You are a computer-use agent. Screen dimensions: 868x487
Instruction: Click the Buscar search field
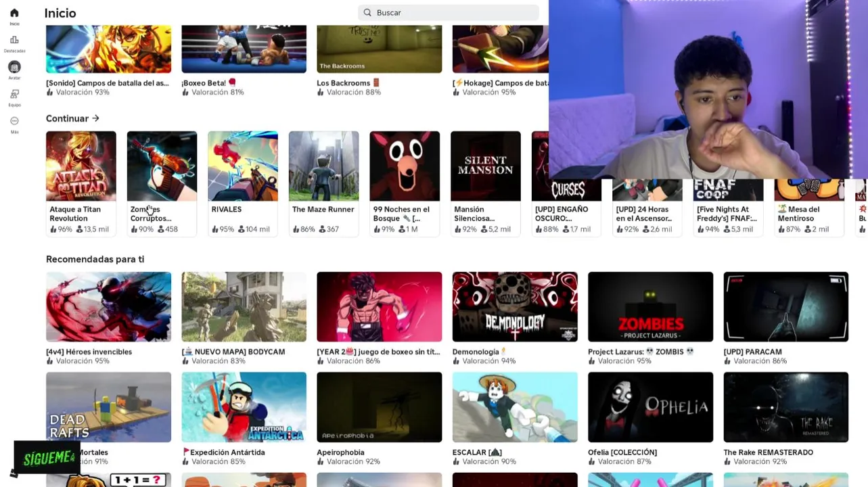click(449, 12)
